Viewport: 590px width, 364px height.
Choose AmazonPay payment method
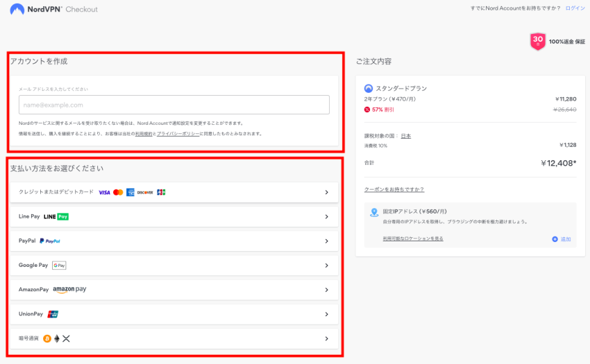[x=174, y=290]
